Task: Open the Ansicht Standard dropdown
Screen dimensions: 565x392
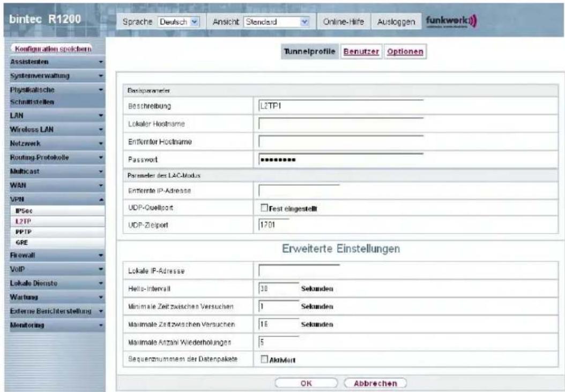Action: 277,22
